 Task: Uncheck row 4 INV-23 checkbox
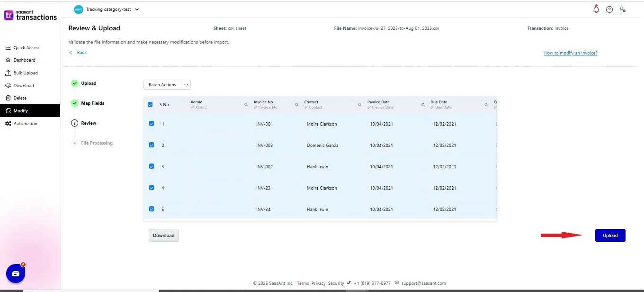coord(152,188)
